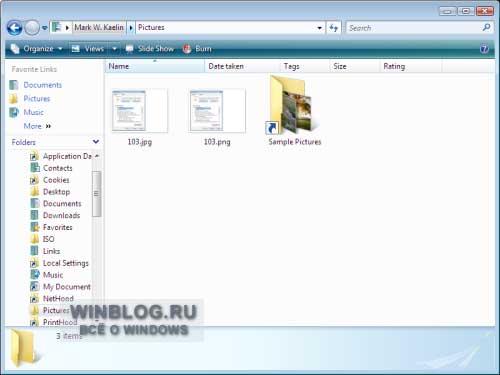Screen dimensions: 500x375
Task: Select the 103.jpg thumbnail
Action: 140,110
